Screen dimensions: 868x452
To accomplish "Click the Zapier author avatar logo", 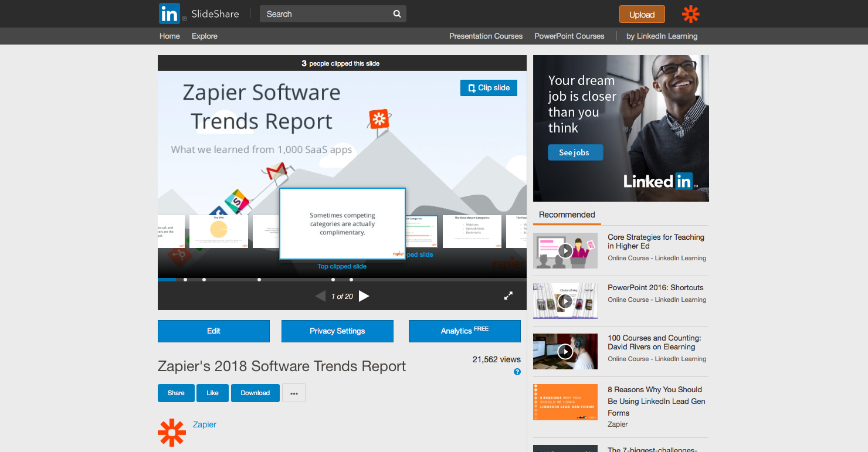I will tap(172, 433).
